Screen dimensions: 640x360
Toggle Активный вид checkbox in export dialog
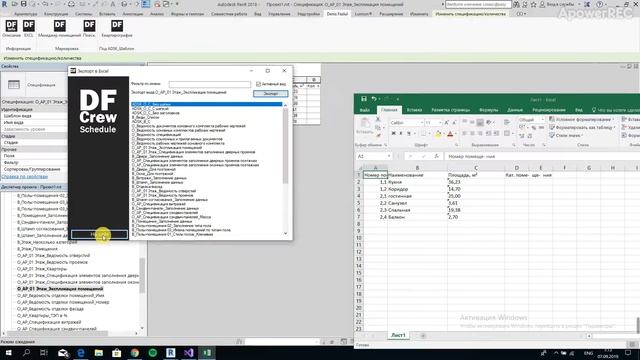[258, 84]
